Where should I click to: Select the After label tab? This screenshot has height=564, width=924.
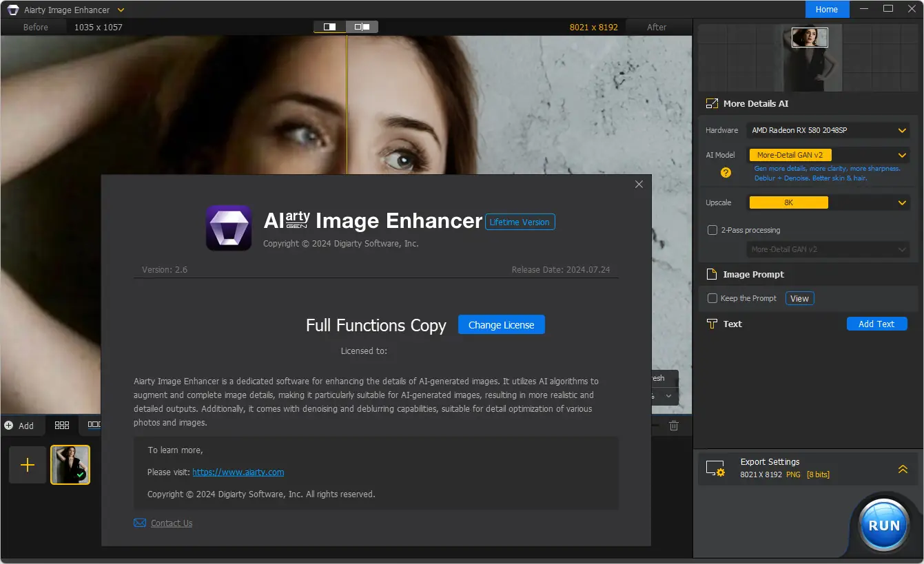(657, 28)
